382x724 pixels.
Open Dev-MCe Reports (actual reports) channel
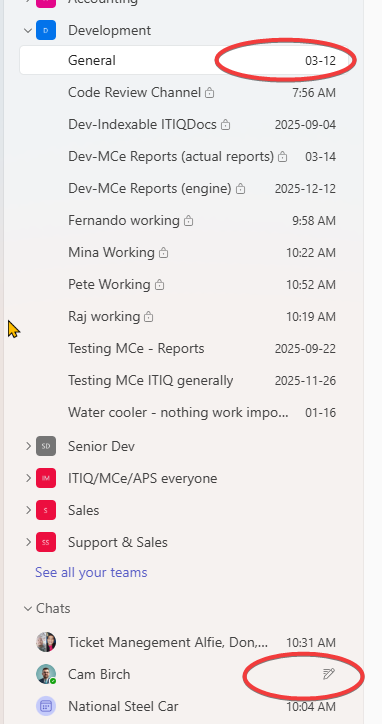pyautogui.click(x=171, y=157)
